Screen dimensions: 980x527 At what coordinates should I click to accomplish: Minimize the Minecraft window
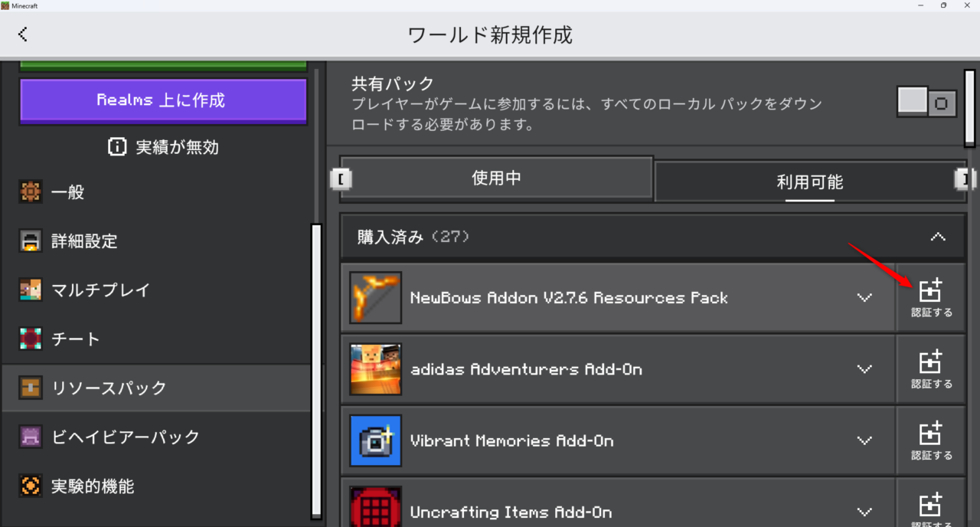920,5
